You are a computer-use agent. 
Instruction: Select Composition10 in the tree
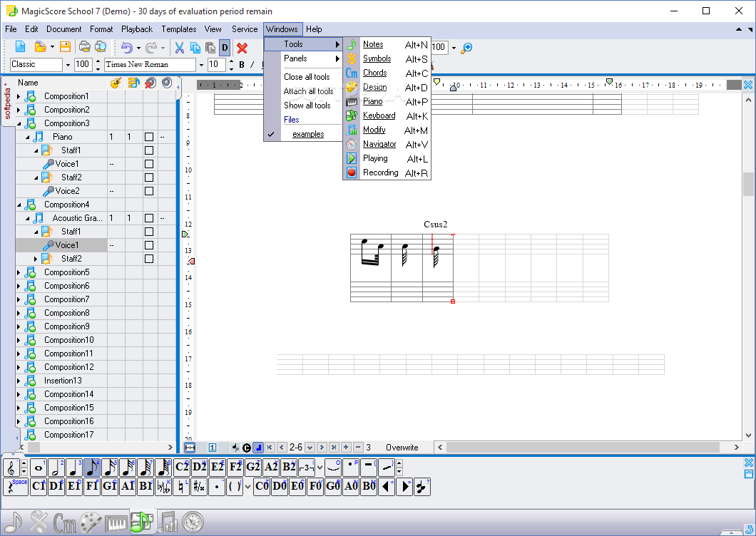pyautogui.click(x=69, y=340)
